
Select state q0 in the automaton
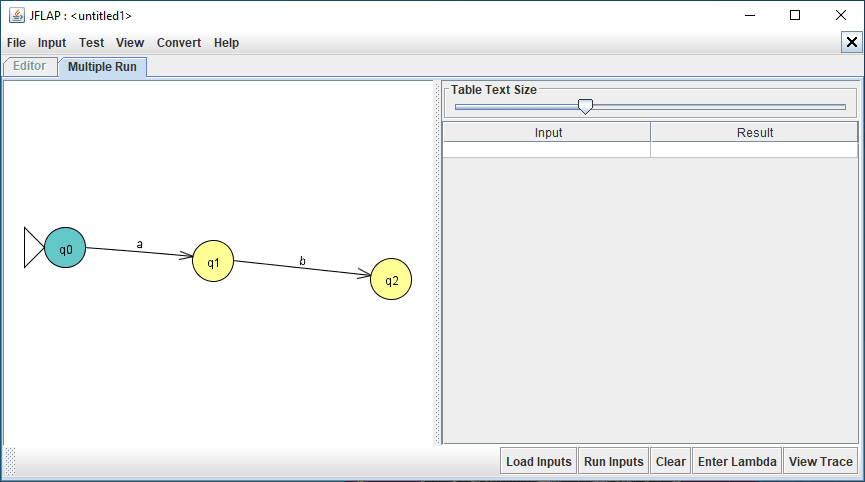tap(65, 248)
